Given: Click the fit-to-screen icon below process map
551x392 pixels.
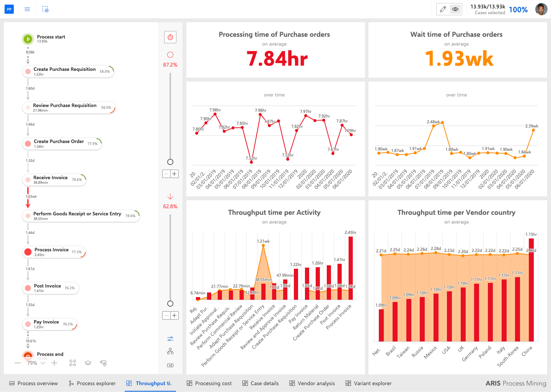Looking at the screenshot, I should tap(73, 363).
